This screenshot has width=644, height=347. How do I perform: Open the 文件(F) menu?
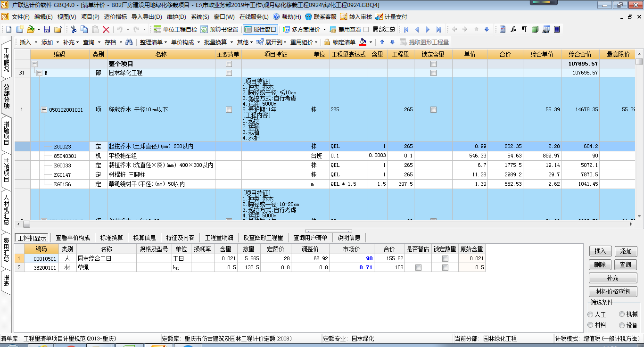pyautogui.click(x=20, y=17)
